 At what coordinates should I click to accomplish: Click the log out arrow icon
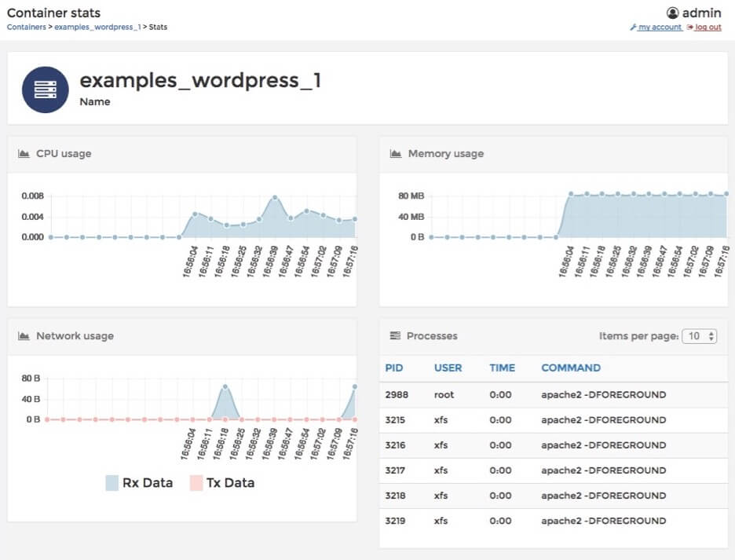pos(690,27)
